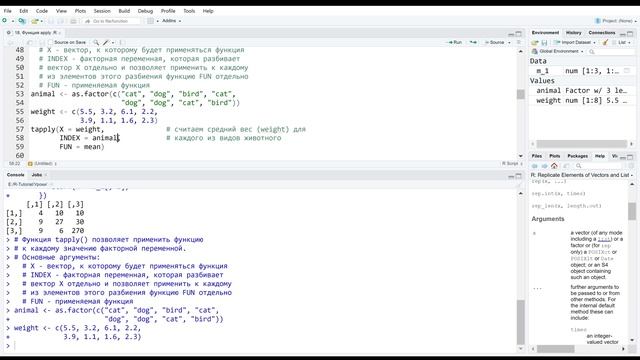Viewport: 640px width, 360px height.
Task: Click the Open File folder icon
Action: 35,21
